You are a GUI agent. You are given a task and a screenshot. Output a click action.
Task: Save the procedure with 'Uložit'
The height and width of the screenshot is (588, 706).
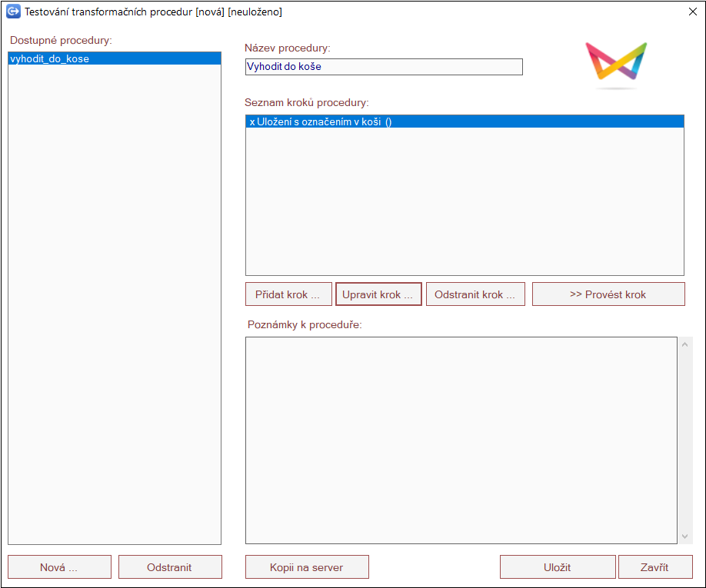[558, 567]
